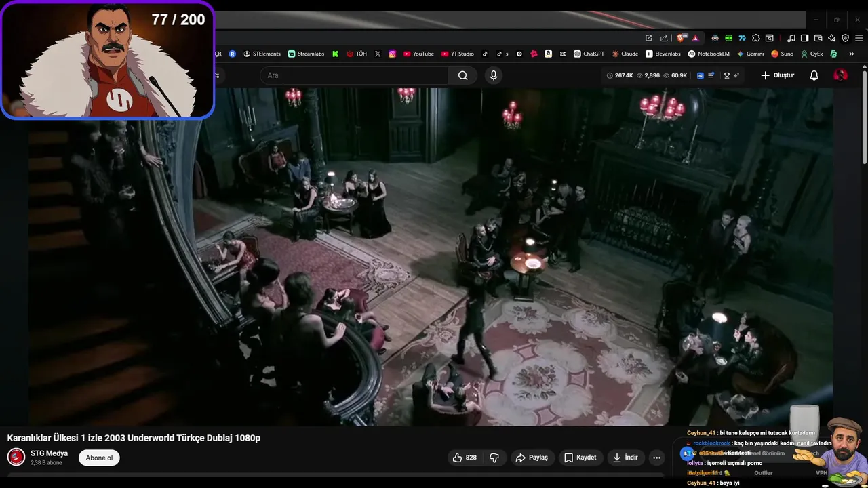This screenshot has height=488, width=868.
Task: Open the Gemini bookmark
Action: coord(750,54)
